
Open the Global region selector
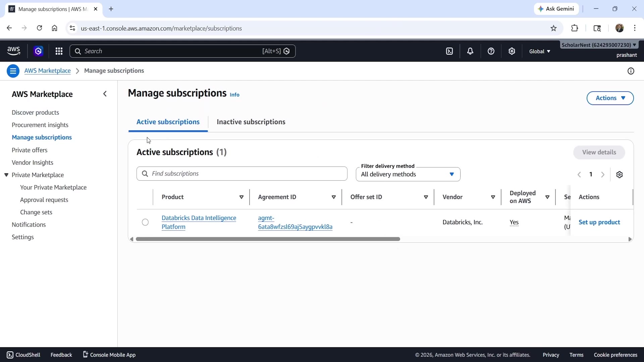[x=540, y=51]
